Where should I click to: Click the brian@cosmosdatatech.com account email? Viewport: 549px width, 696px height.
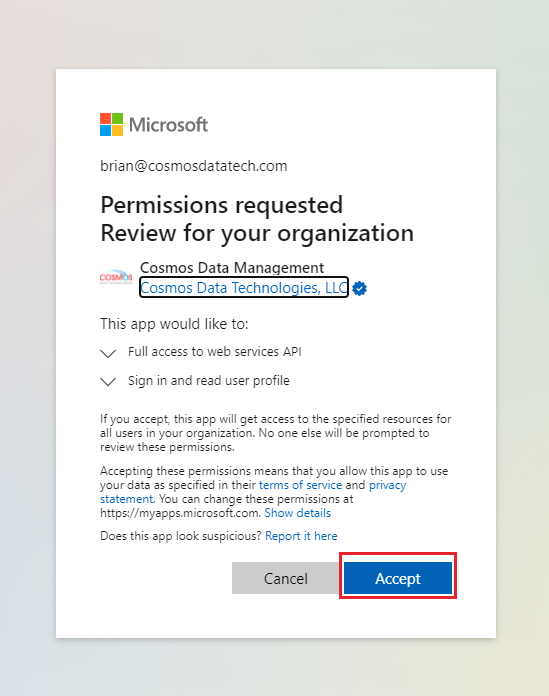coord(194,166)
